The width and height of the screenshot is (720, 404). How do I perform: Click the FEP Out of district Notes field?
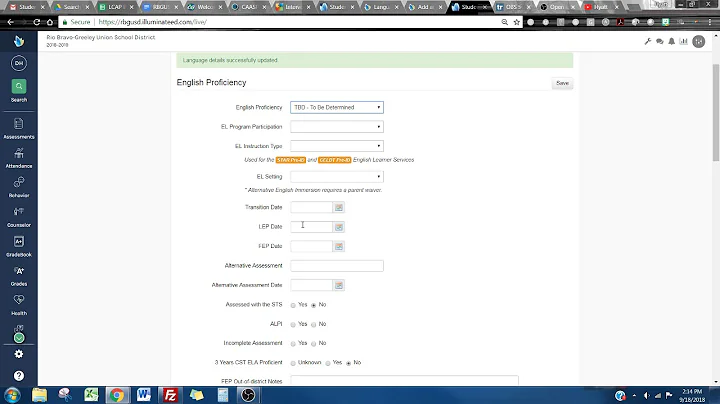click(404, 381)
